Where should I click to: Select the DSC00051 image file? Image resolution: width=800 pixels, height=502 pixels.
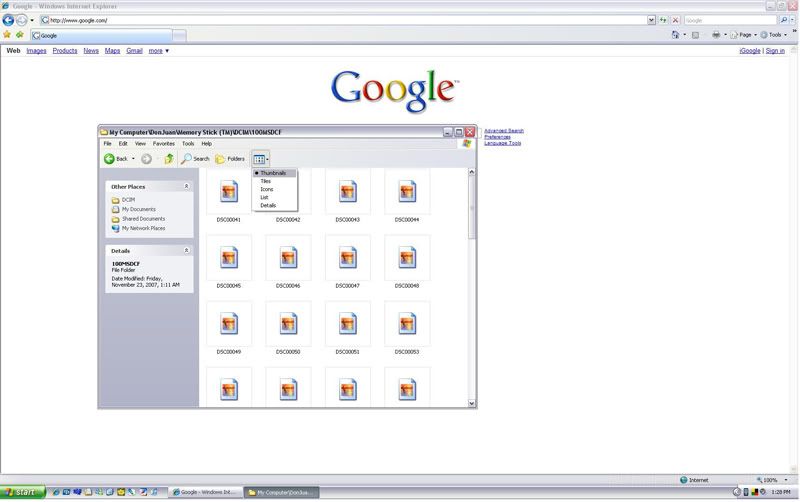347,324
